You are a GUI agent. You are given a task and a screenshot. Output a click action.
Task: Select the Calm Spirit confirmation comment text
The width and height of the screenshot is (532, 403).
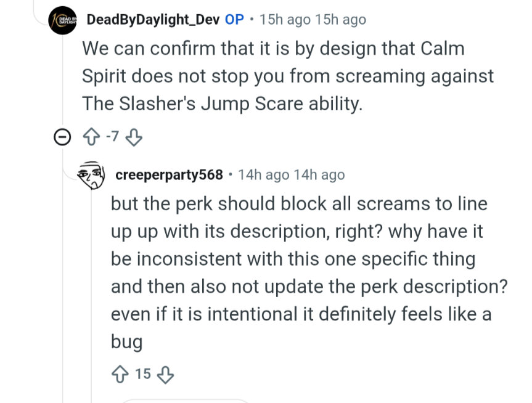click(288, 76)
